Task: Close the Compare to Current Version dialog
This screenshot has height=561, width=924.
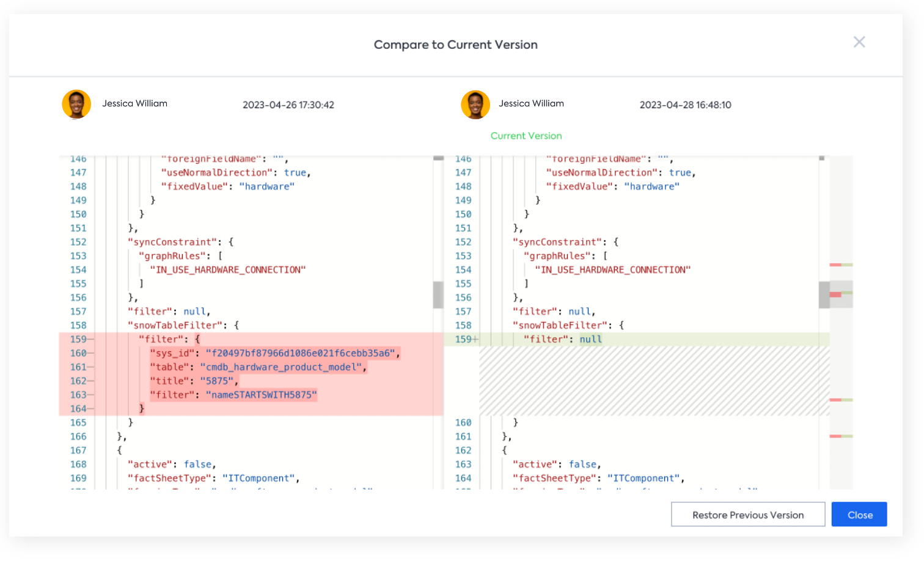Action: (859, 42)
